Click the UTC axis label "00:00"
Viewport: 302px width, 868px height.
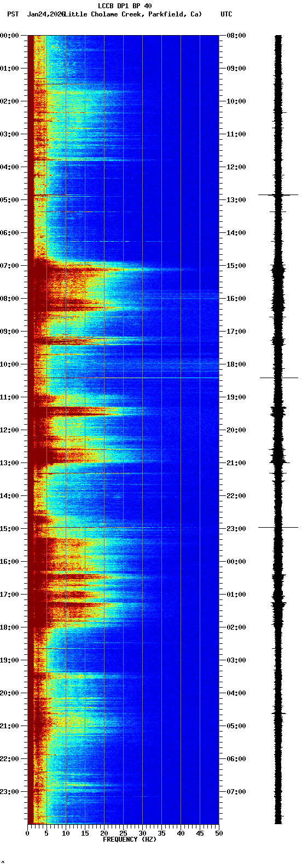pos(236,562)
